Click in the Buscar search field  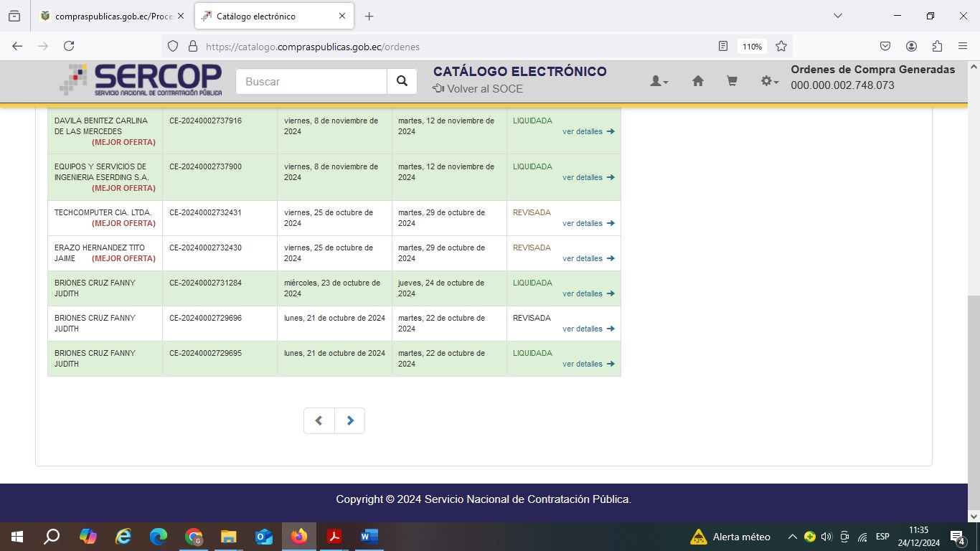[311, 82]
